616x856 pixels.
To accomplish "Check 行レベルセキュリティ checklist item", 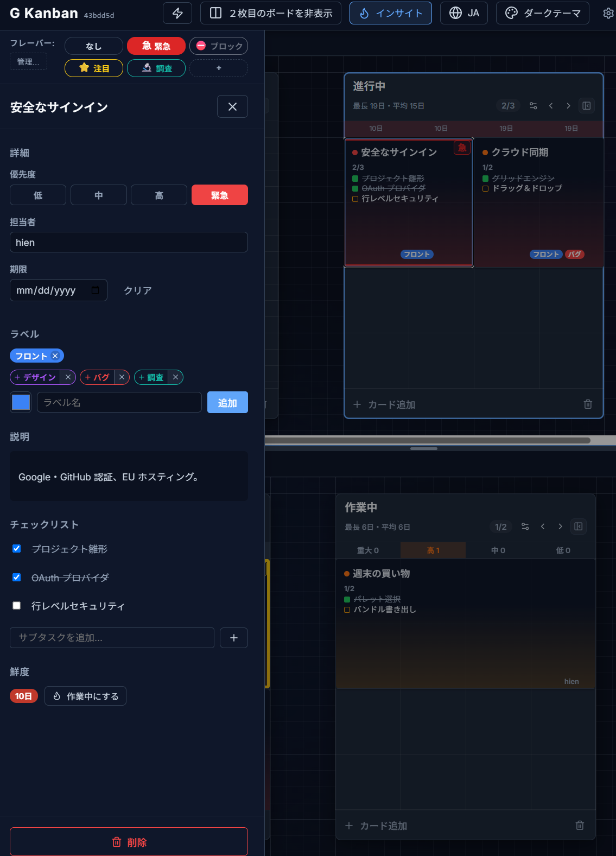I will click(17, 606).
